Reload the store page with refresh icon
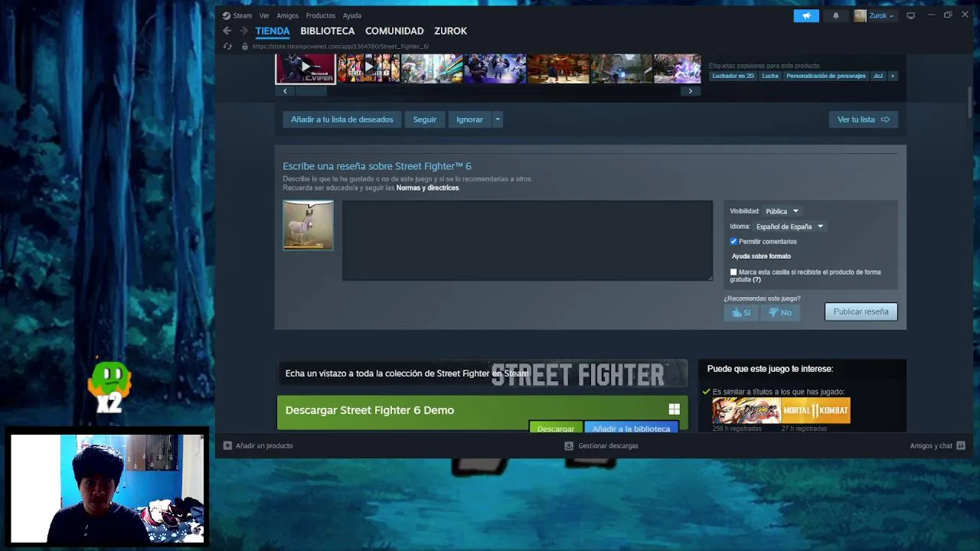Image resolution: width=980 pixels, height=551 pixels. (x=227, y=46)
